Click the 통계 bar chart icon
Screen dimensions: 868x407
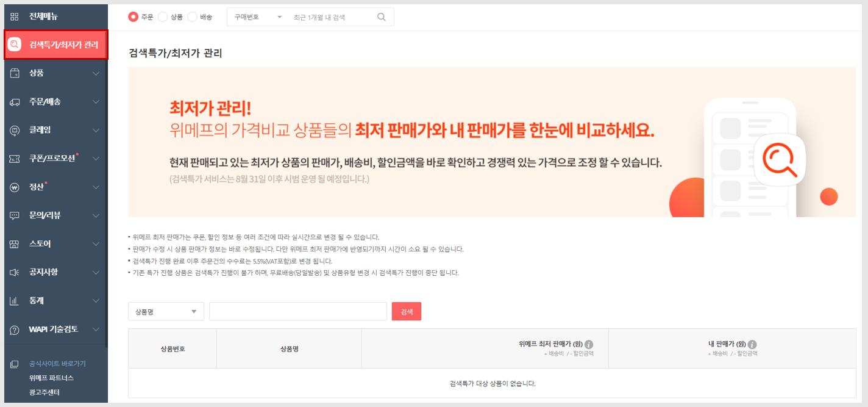point(15,301)
